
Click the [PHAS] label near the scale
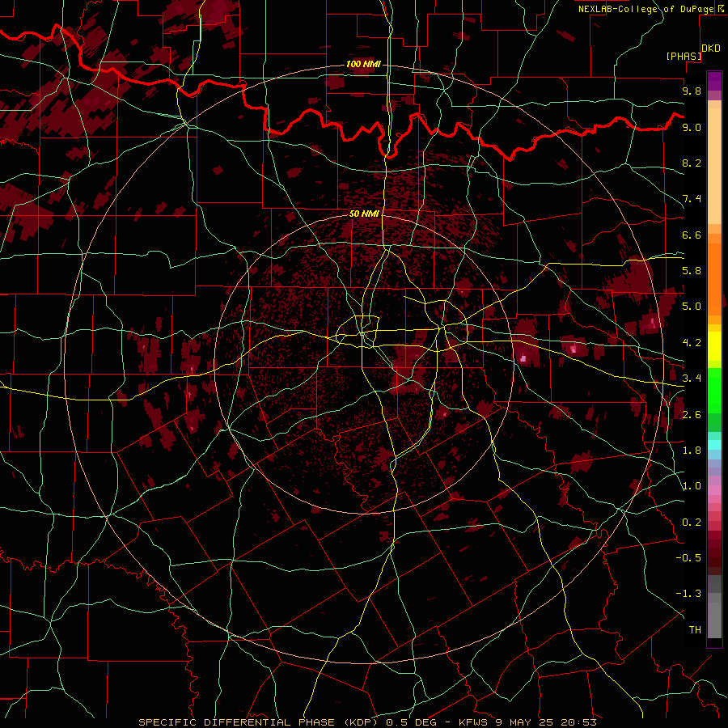[684, 56]
